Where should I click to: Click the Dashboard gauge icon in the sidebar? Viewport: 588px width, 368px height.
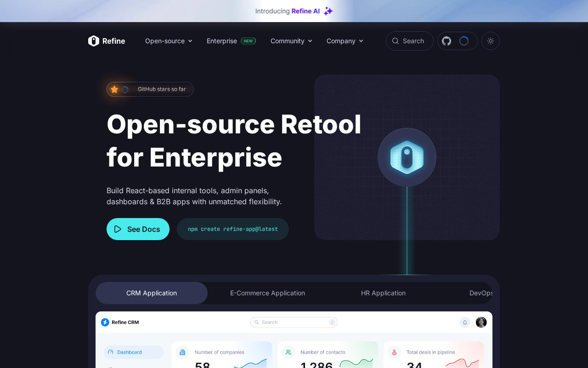[110, 352]
